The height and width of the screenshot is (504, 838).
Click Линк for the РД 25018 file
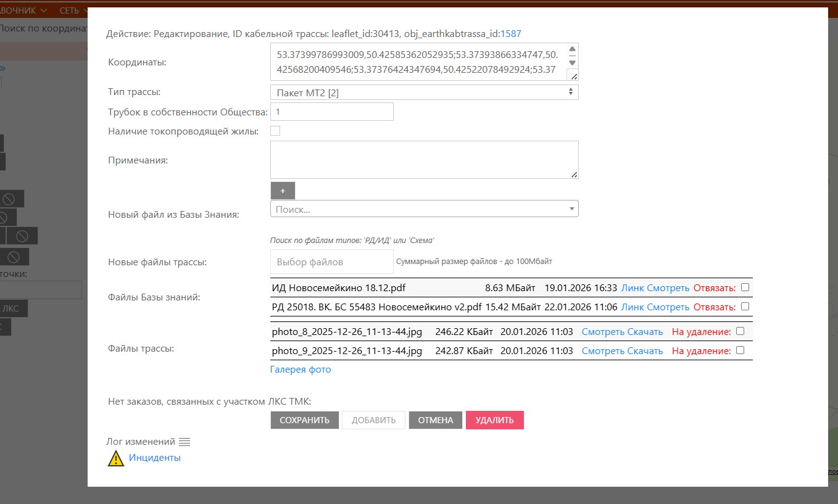point(632,307)
